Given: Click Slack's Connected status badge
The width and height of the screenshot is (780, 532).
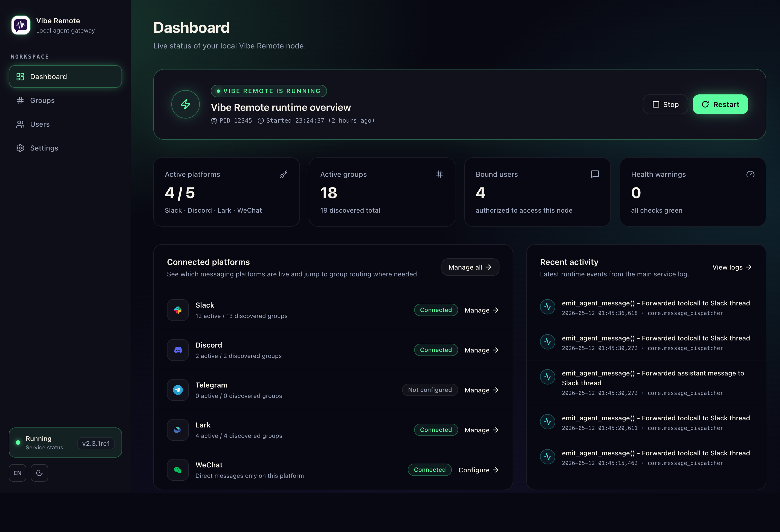Looking at the screenshot, I should (x=436, y=310).
